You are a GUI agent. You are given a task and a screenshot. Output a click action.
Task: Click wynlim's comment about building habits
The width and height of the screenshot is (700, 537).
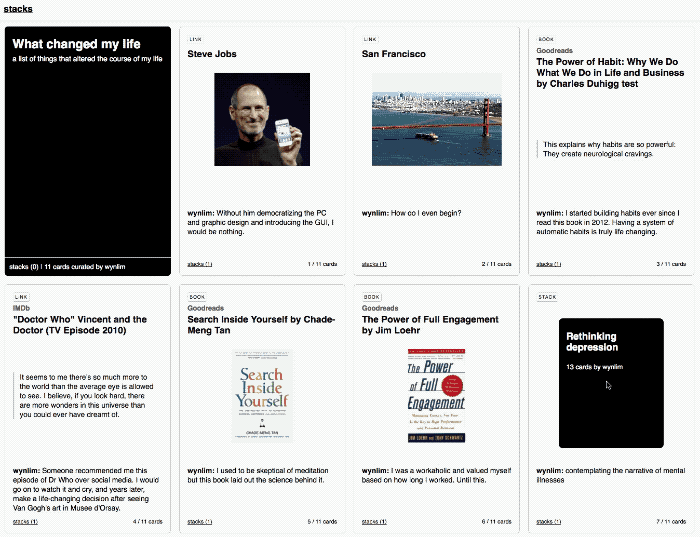coord(608,222)
